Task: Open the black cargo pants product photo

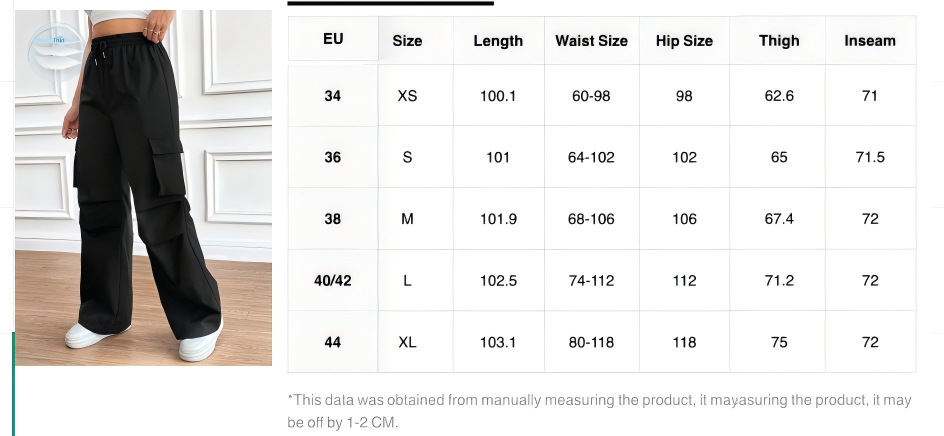Action: coord(143,200)
